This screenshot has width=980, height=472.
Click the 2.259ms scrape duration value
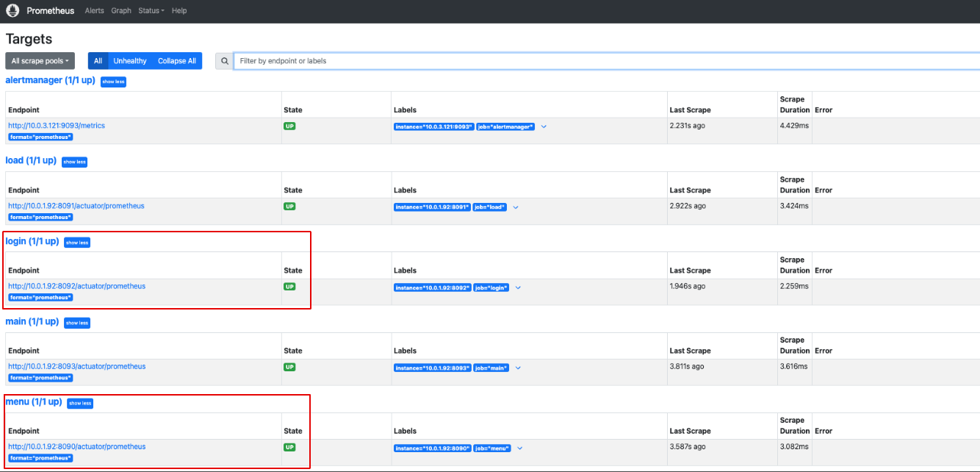(794, 286)
